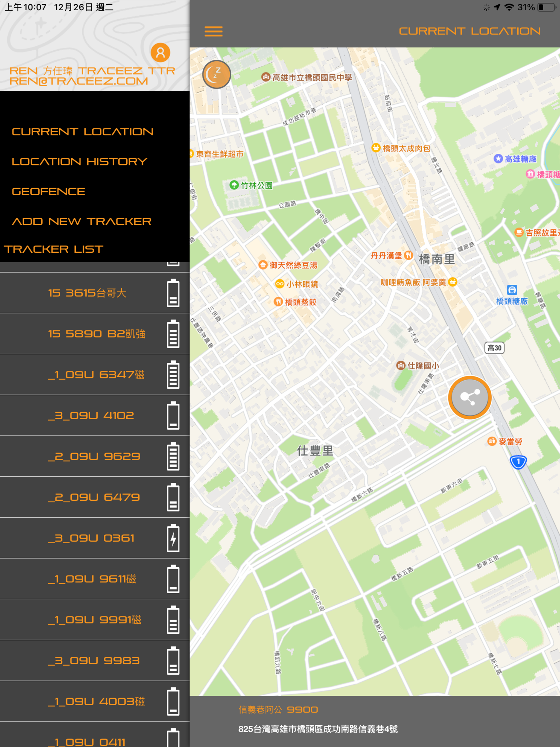Tap the 仕豐里 district label

[315, 451]
